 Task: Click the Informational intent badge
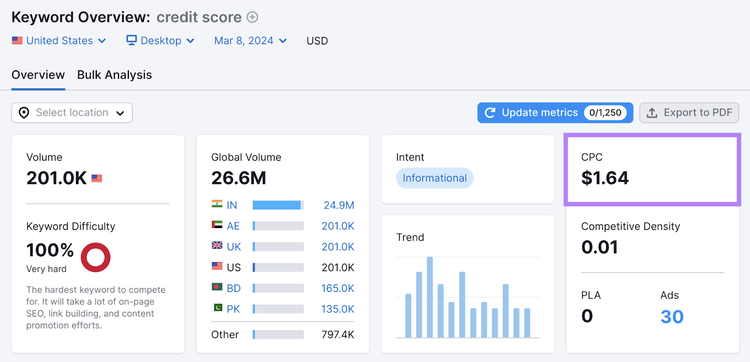coord(434,178)
